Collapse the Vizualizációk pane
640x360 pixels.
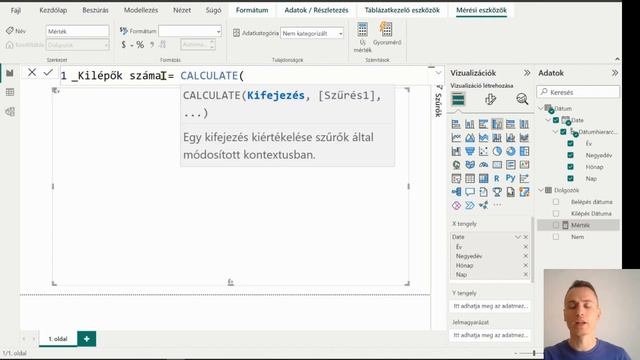click(x=527, y=73)
